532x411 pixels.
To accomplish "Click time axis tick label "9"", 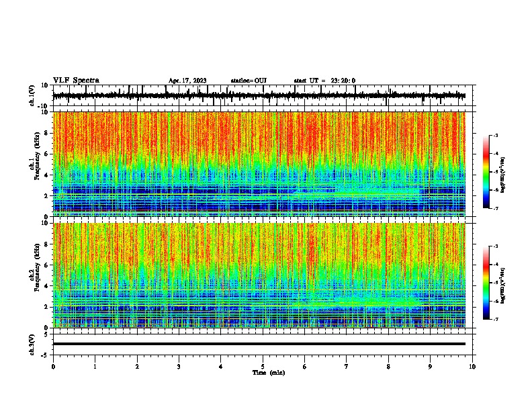I will pyautogui.click(x=430, y=367).
